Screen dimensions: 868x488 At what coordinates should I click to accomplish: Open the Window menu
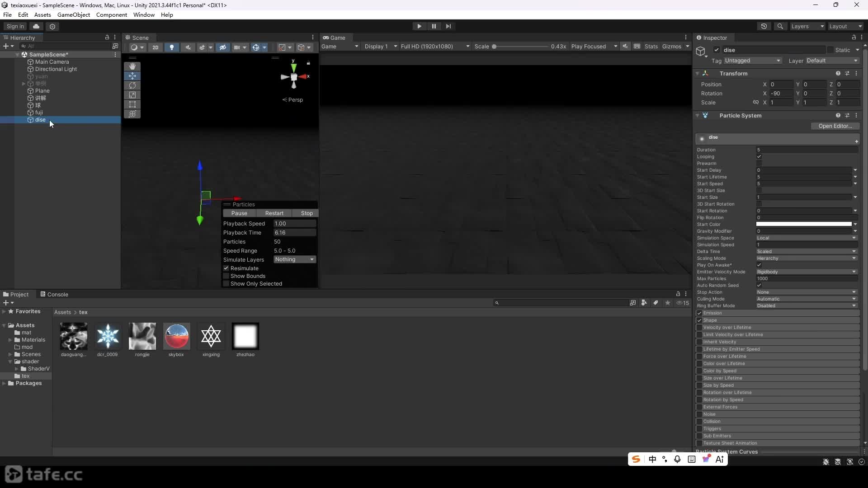point(144,14)
